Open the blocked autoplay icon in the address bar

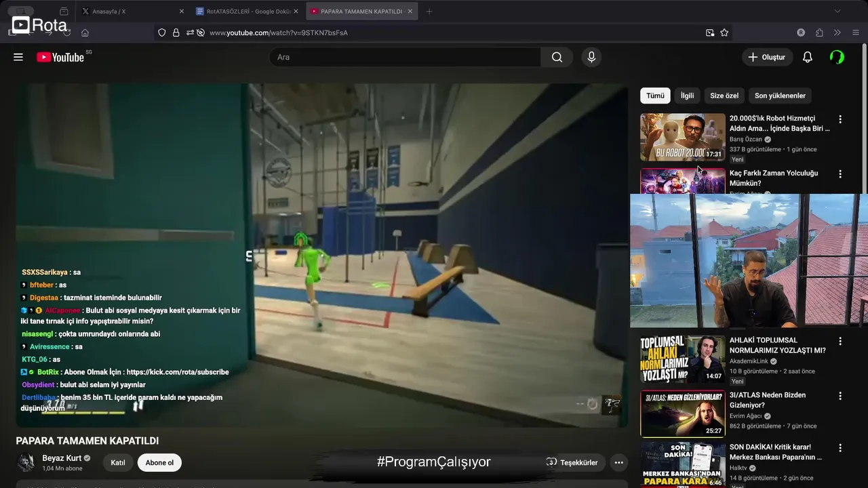201,33
